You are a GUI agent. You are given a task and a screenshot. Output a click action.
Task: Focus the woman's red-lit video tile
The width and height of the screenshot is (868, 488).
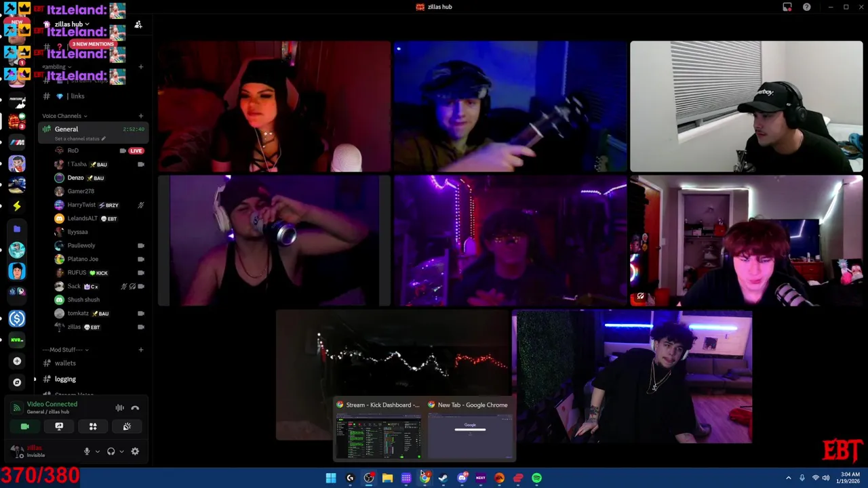274,106
